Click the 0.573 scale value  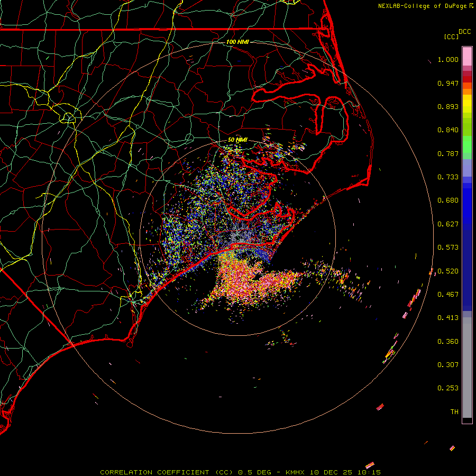click(448, 248)
